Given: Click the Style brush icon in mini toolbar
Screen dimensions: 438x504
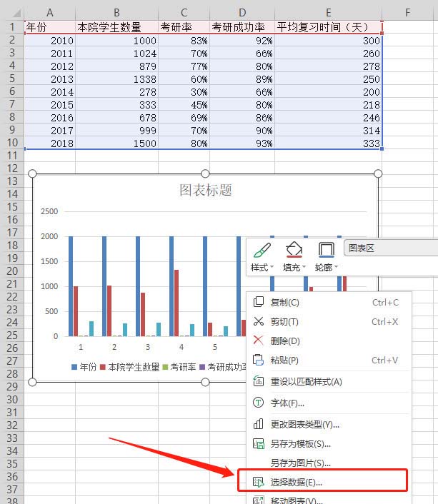Looking at the screenshot, I should [262, 250].
